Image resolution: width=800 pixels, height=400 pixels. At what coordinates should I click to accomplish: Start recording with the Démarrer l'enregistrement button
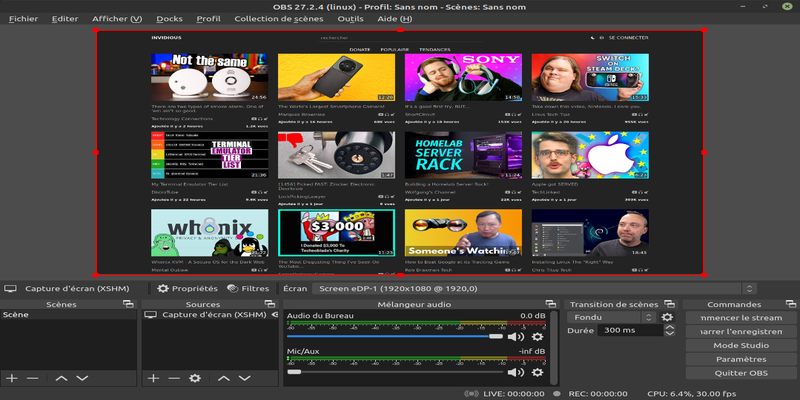(x=741, y=332)
